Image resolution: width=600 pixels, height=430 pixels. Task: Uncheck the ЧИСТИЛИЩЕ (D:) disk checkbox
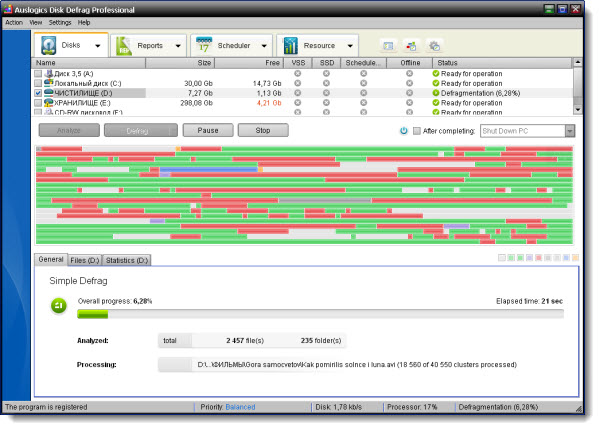(39, 93)
